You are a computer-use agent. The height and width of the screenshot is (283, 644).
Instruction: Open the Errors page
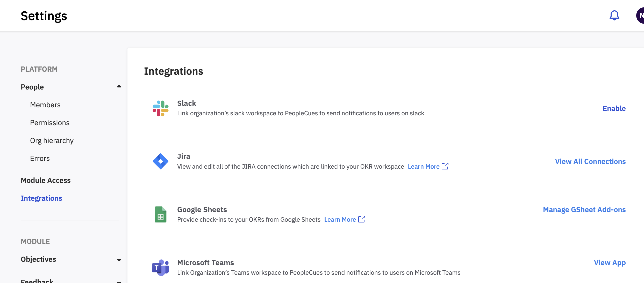click(40, 158)
